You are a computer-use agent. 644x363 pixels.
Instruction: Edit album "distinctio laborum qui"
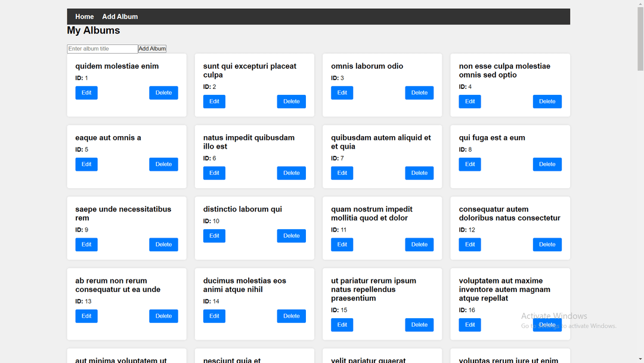(x=214, y=236)
